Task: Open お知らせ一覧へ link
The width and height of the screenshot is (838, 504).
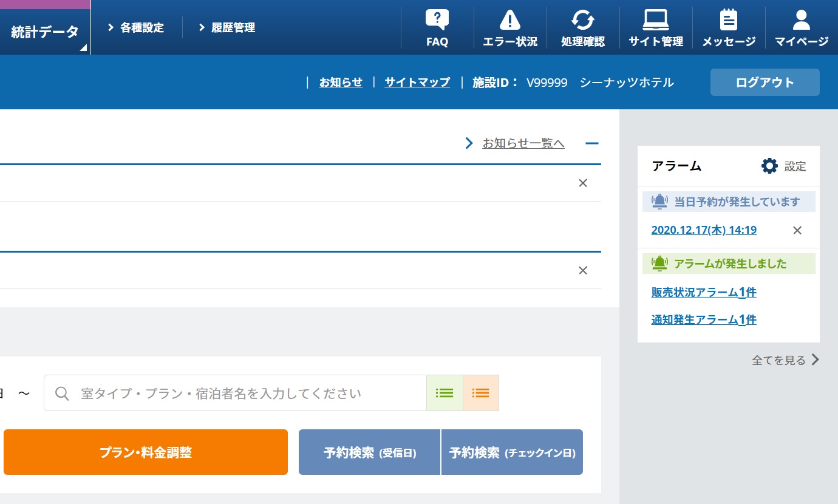Action: point(523,143)
